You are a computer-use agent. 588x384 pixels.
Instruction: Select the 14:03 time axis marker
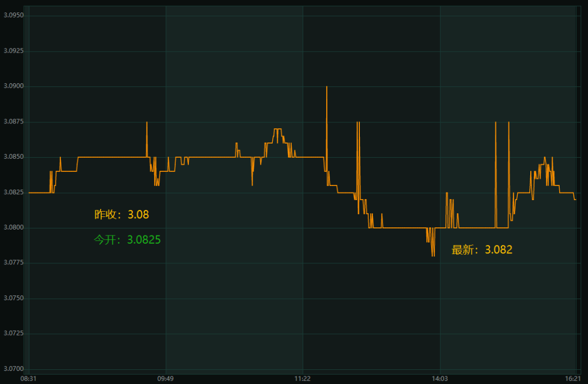[x=439, y=379]
